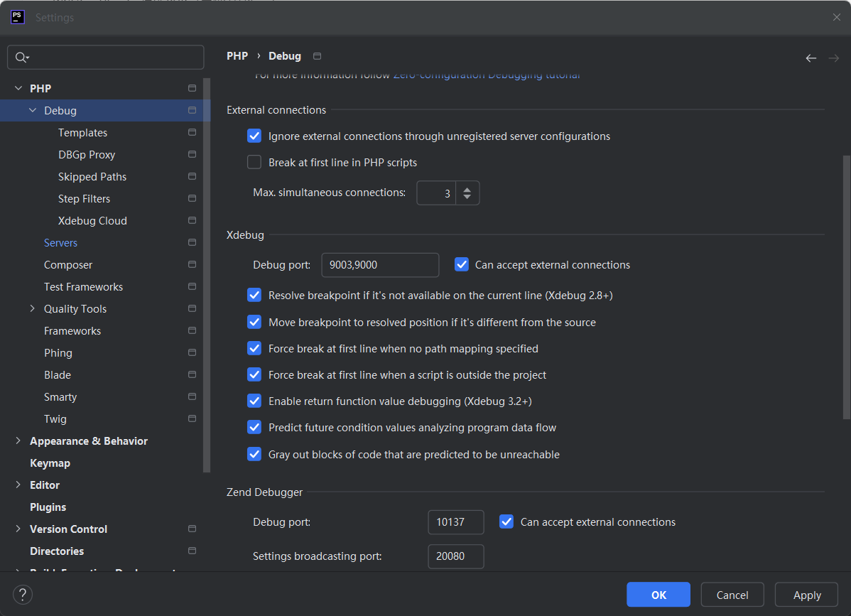Click the project-level icon in the PHP › Debug breadcrumb

[x=318, y=56]
